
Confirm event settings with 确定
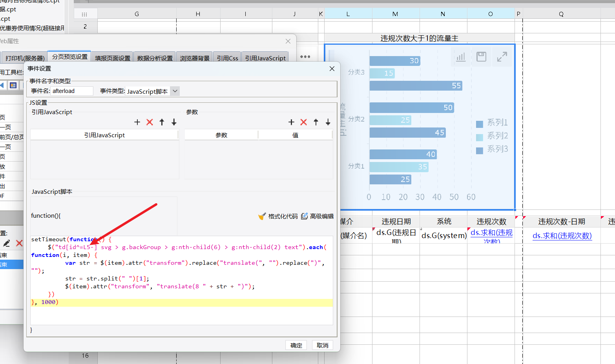point(296,345)
